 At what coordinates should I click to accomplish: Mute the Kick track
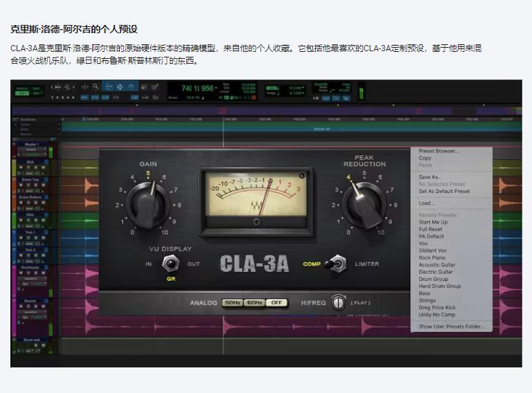coord(43,167)
